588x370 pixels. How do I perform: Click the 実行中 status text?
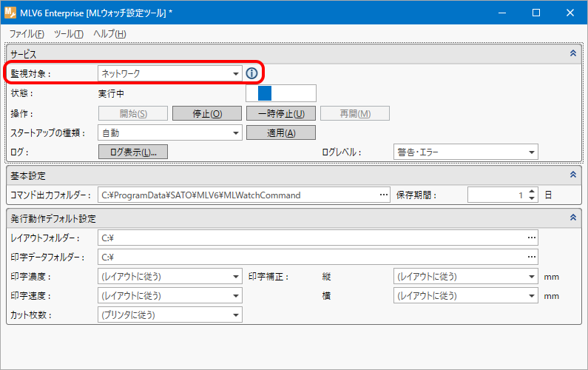pyautogui.click(x=111, y=93)
